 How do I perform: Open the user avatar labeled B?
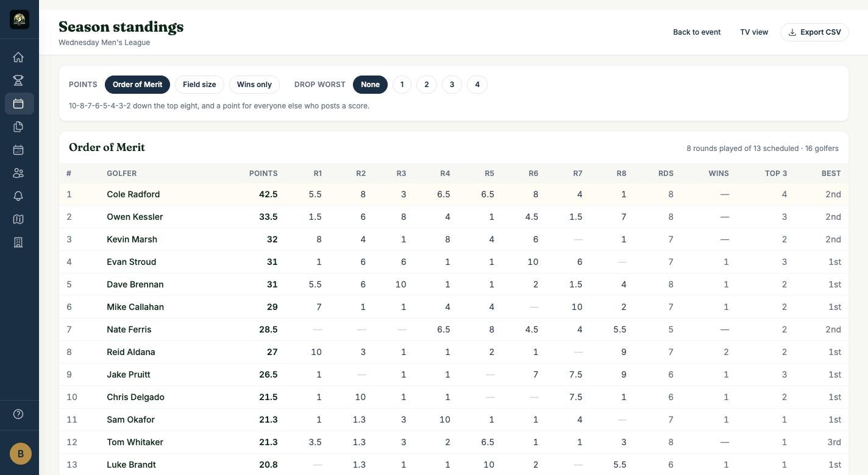click(20, 454)
